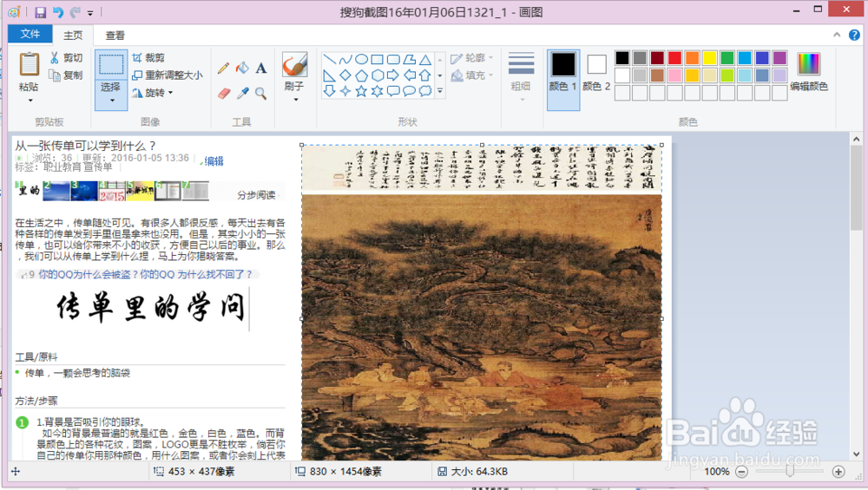
Task: Click the vertical scrollbar down arrow
Action: click(x=857, y=454)
